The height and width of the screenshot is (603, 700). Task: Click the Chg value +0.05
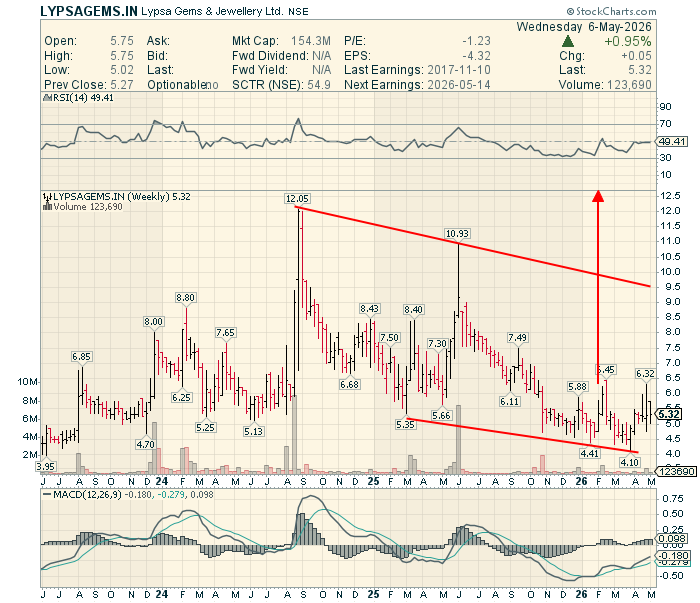(636, 56)
